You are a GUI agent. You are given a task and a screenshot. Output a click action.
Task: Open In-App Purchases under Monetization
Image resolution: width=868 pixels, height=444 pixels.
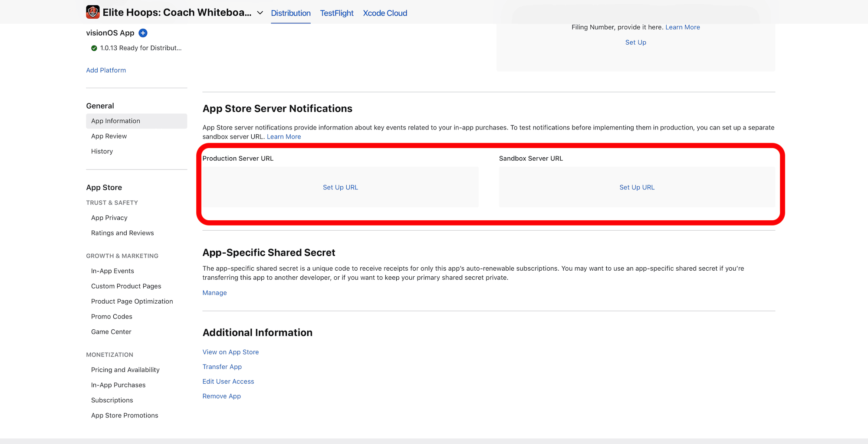[118, 385]
